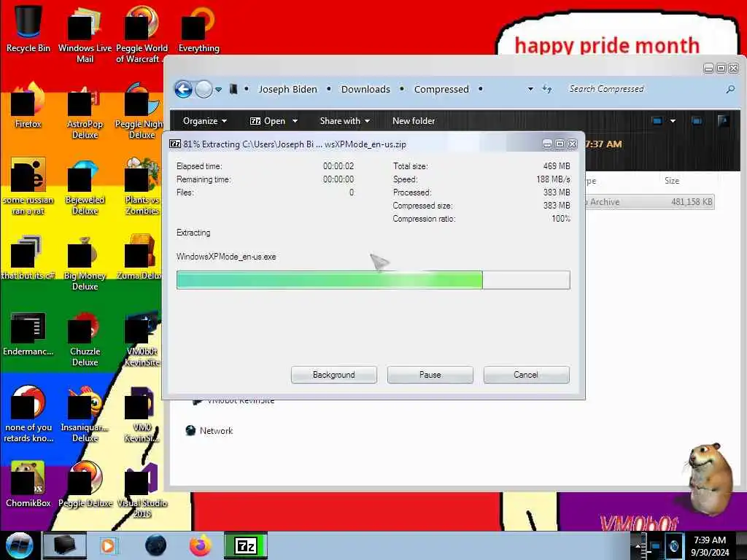Click New folder in Explorer toolbar

(x=414, y=121)
